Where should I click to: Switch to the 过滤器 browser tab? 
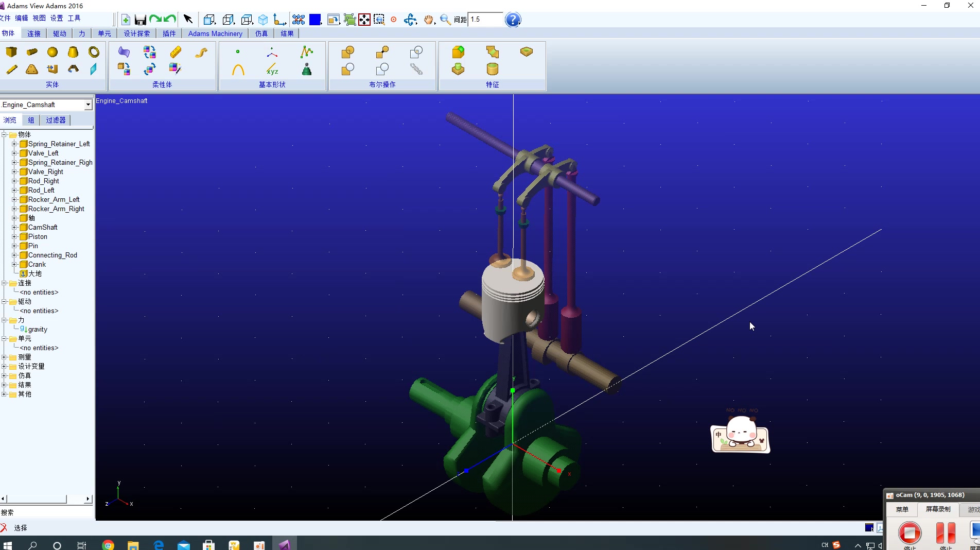[x=56, y=120]
